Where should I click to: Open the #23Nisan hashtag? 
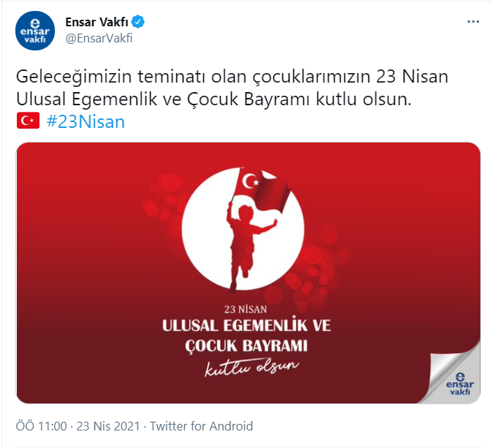[x=86, y=122]
